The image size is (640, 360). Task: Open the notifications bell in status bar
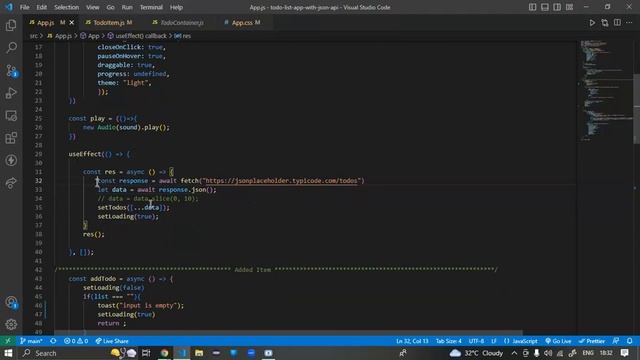tap(630, 341)
